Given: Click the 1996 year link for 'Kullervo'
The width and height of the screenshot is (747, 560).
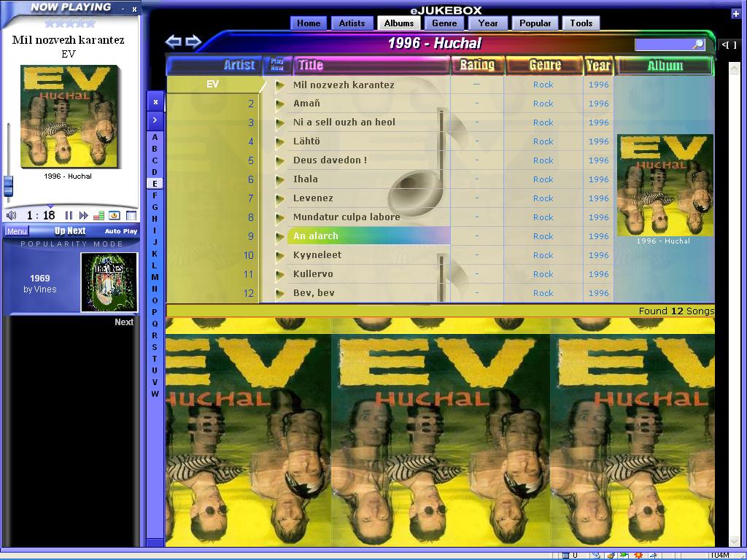Looking at the screenshot, I should (599, 274).
